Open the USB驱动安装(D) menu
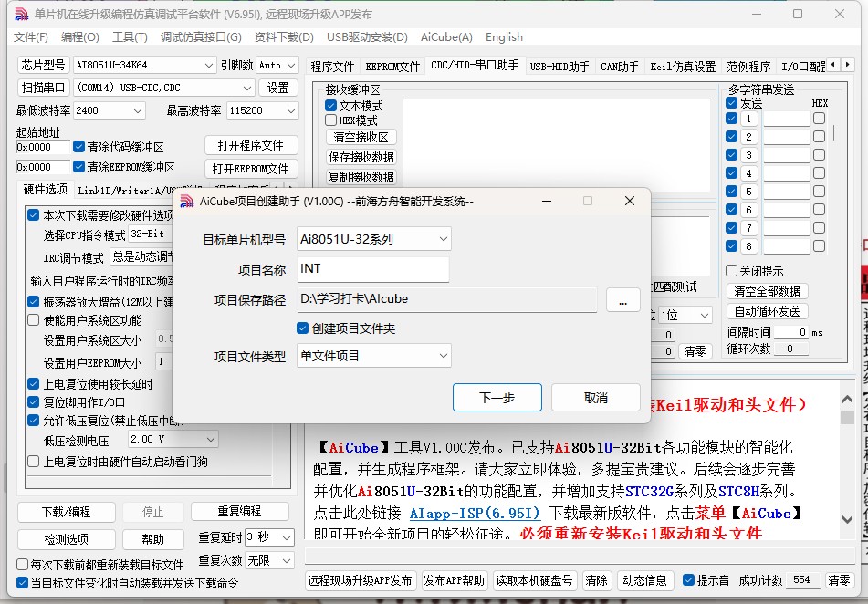This screenshot has height=604, width=868. pyautogui.click(x=367, y=37)
